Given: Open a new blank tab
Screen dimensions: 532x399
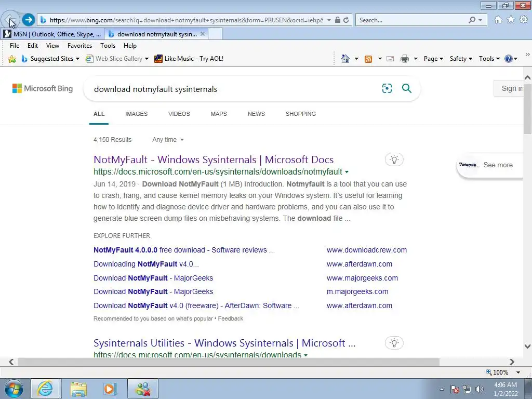Looking at the screenshot, I should (x=215, y=34).
